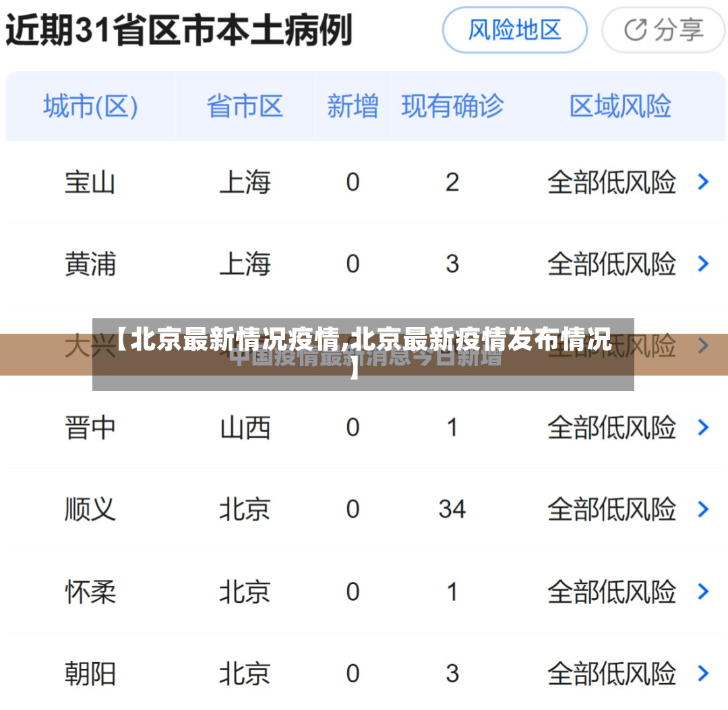Click the confirmed count 34 for 顺义
728x710 pixels.
coord(452,509)
